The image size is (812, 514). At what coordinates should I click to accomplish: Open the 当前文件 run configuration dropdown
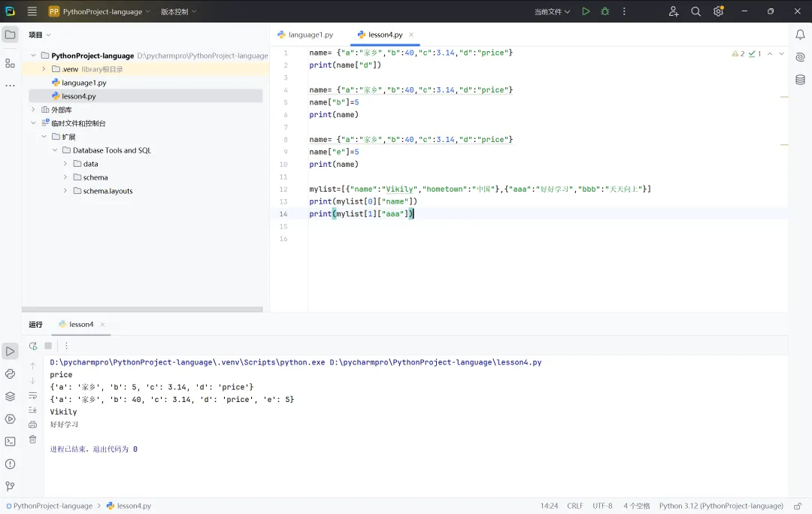(x=552, y=11)
